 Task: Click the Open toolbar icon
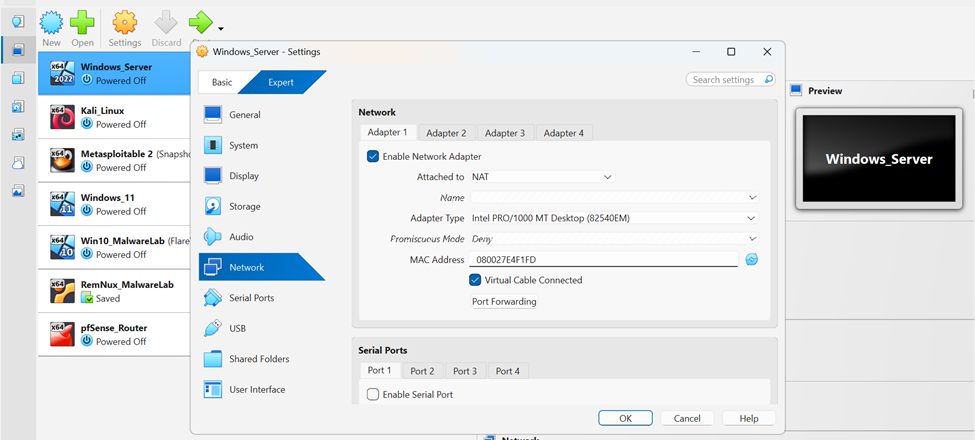pos(82,23)
